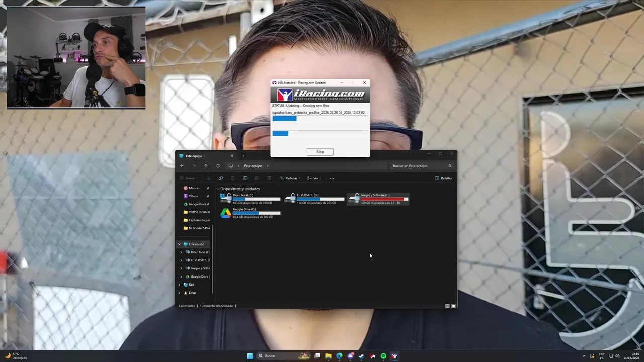Expand Disco local (C:) tree node
Screen dimensions: 644x362
181,252
